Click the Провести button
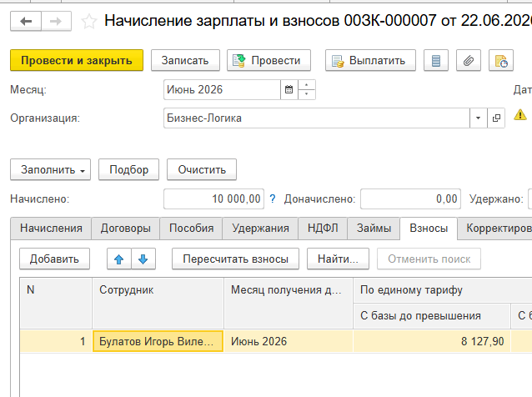 (269, 60)
